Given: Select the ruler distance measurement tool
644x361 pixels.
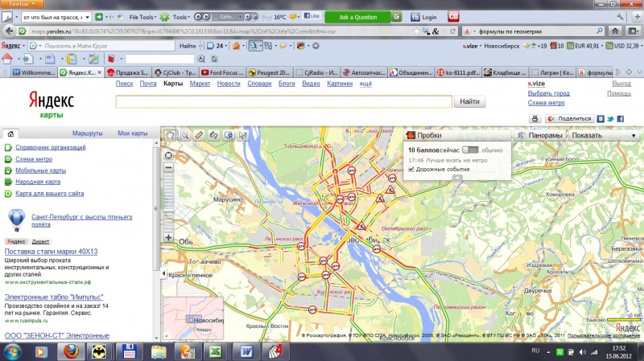Looking at the screenshot, I should (x=200, y=135).
